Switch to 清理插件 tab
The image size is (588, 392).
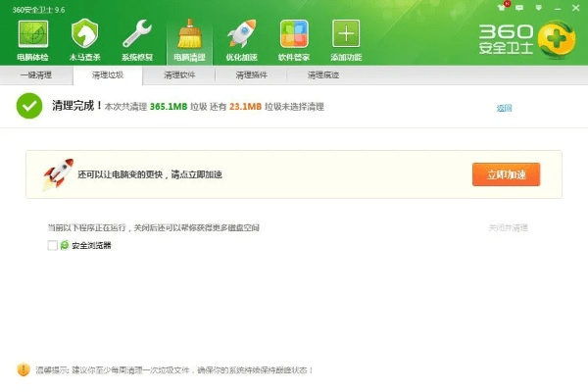click(251, 75)
